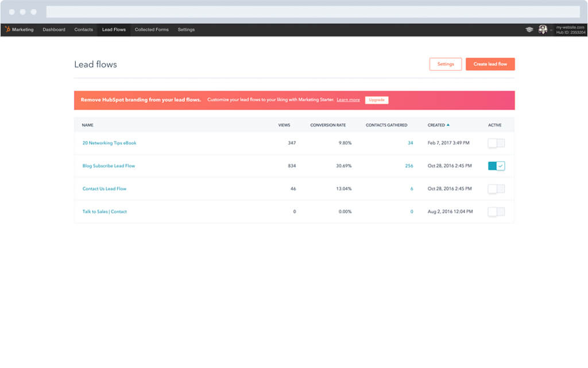Click the pink gradient promotional banner
Image resolution: width=588 pixels, height=368 pixels.
point(294,99)
